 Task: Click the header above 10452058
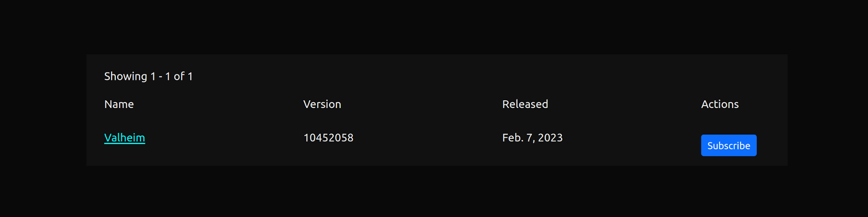point(322,104)
